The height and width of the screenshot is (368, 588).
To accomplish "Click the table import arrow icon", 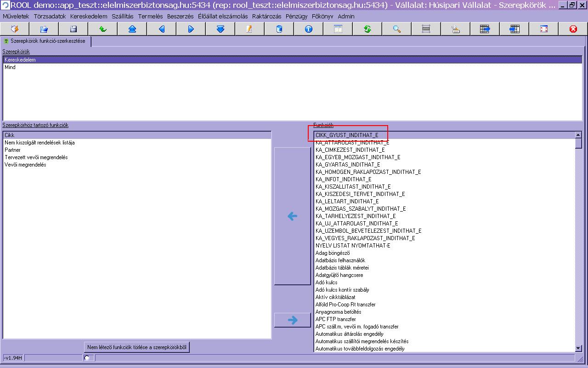I will point(514,29).
